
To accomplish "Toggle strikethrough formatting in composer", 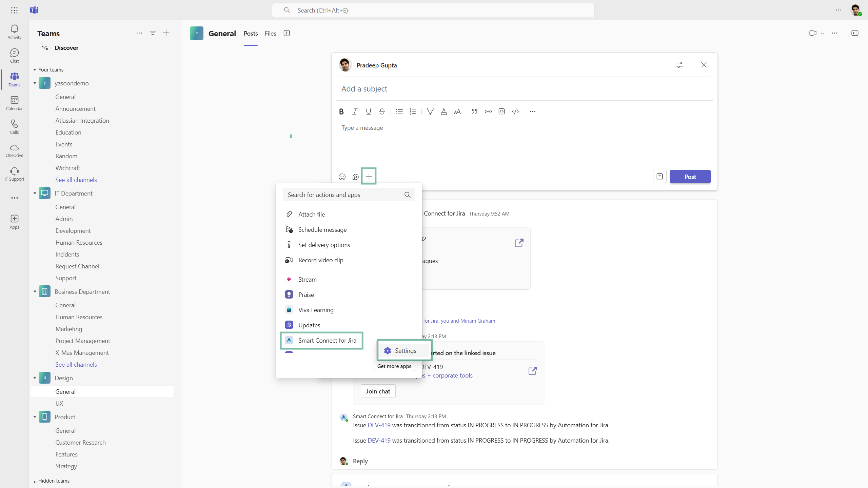I will click(382, 111).
